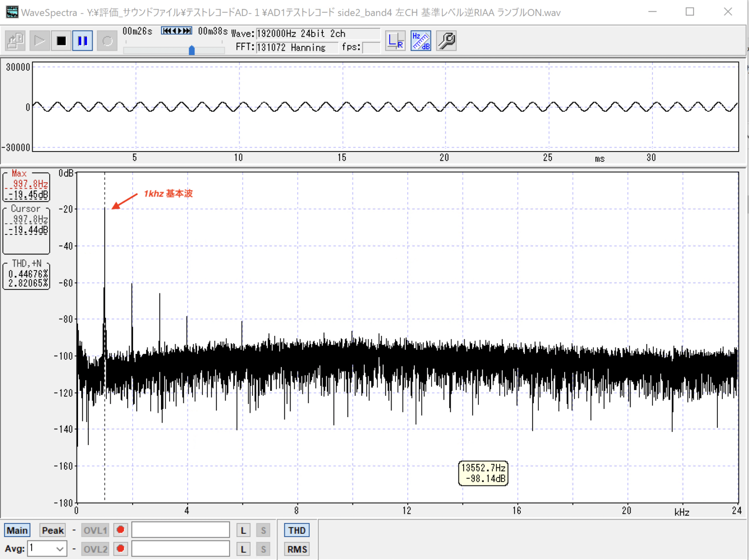Click the open file icon
749x560 pixels.
(x=15, y=41)
